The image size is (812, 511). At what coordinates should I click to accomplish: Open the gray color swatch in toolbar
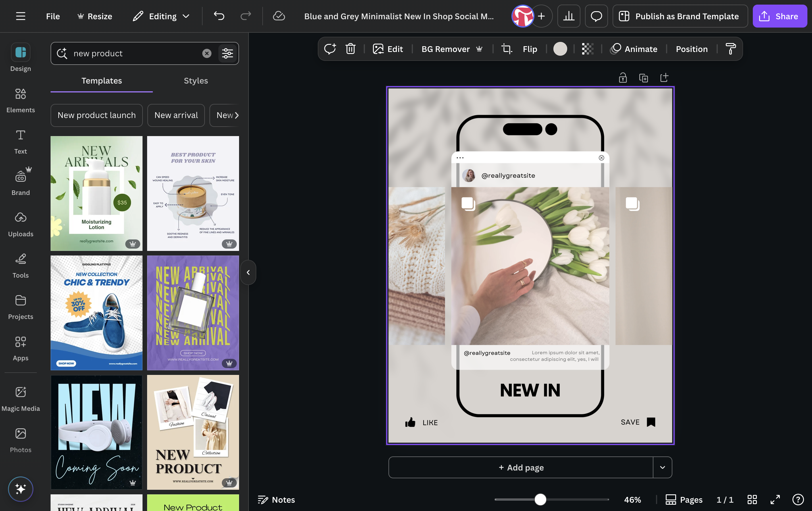point(560,49)
